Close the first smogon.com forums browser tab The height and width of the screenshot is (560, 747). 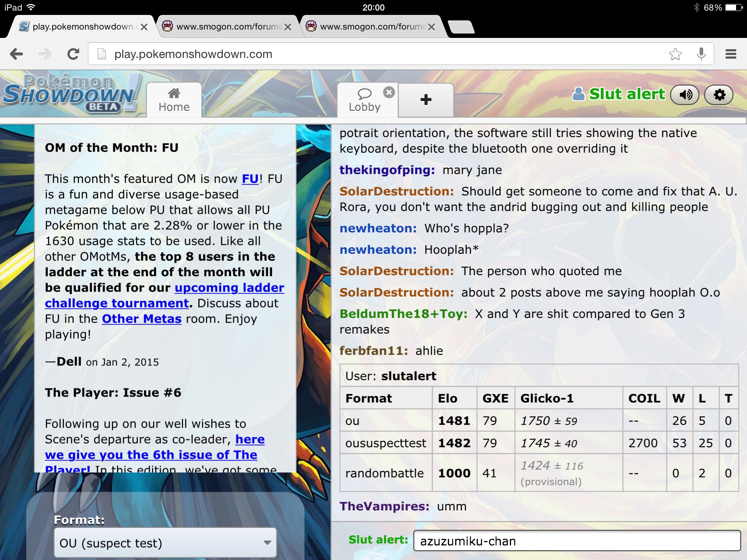click(288, 27)
